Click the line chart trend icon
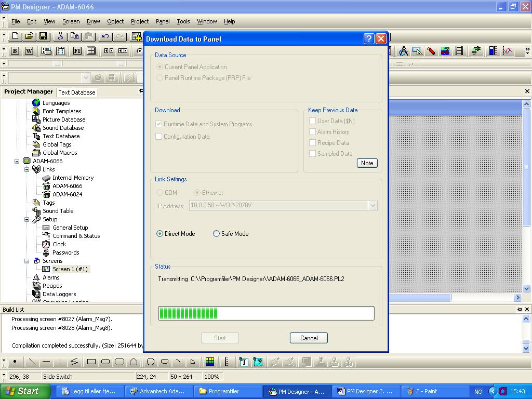 [x=508, y=51]
